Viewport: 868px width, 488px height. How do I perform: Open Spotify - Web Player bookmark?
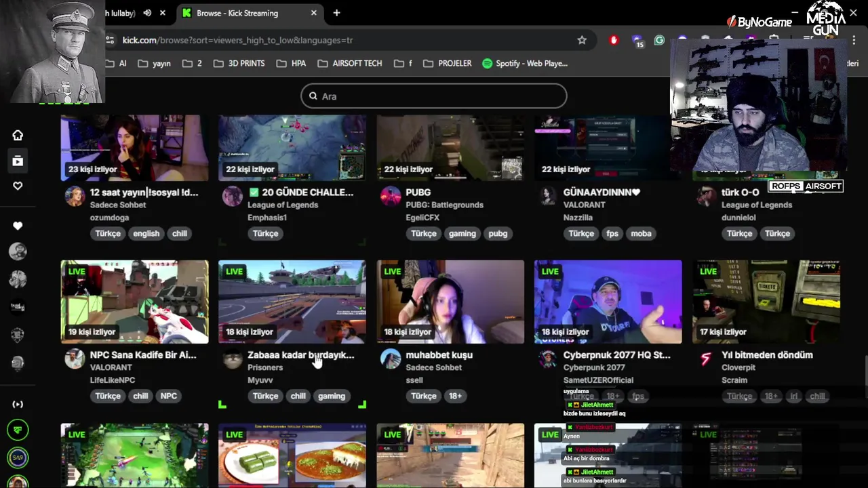[525, 63]
